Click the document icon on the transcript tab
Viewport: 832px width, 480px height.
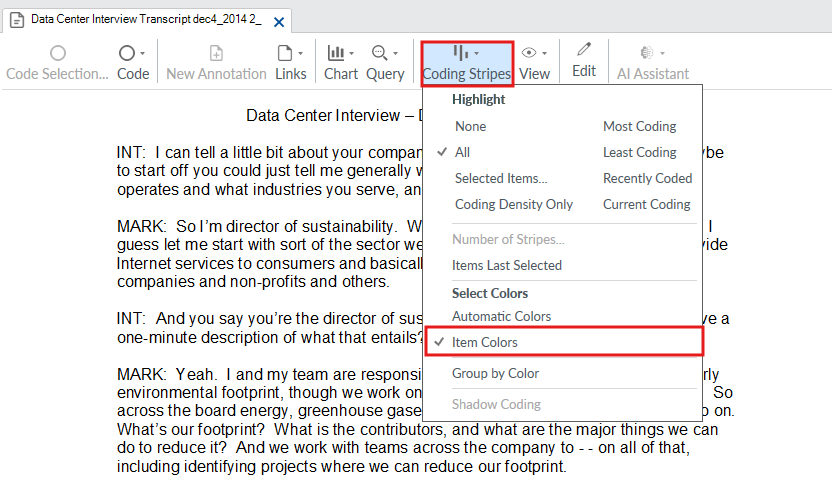pyautogui.click(x=17, y=21)
